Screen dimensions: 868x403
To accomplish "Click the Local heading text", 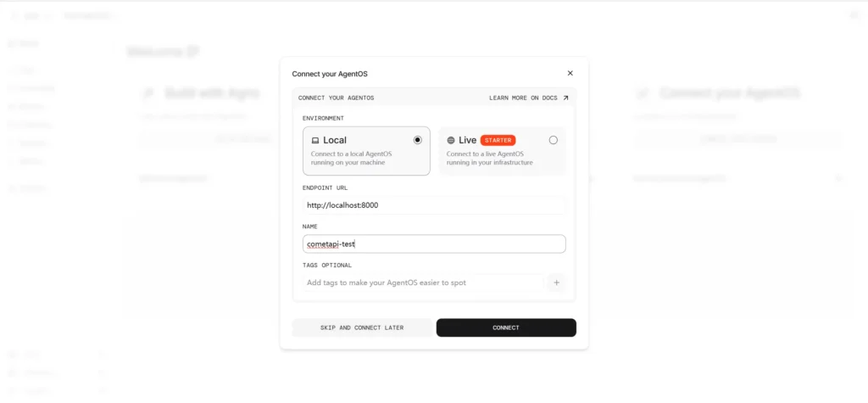I will 335,140.
